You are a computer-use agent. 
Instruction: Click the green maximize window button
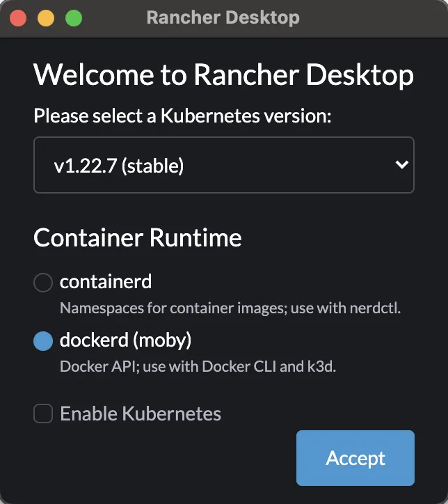73,18
